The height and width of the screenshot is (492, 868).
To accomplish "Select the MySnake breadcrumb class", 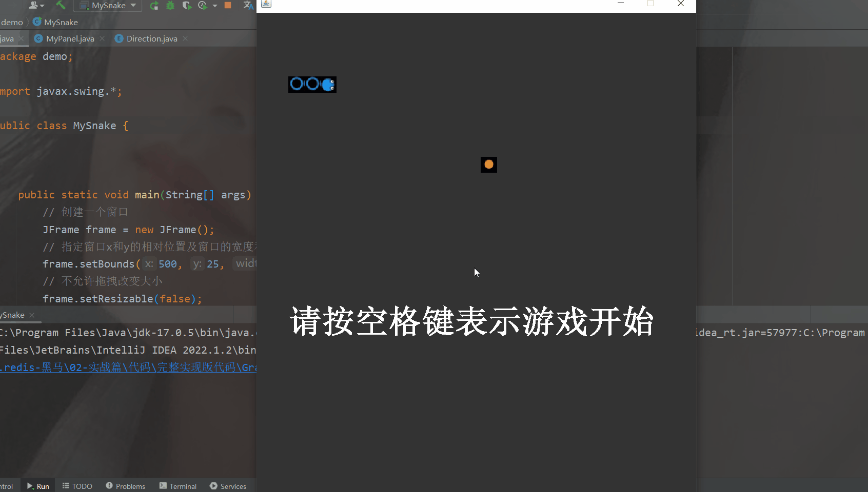I will [x=55, y=22].
